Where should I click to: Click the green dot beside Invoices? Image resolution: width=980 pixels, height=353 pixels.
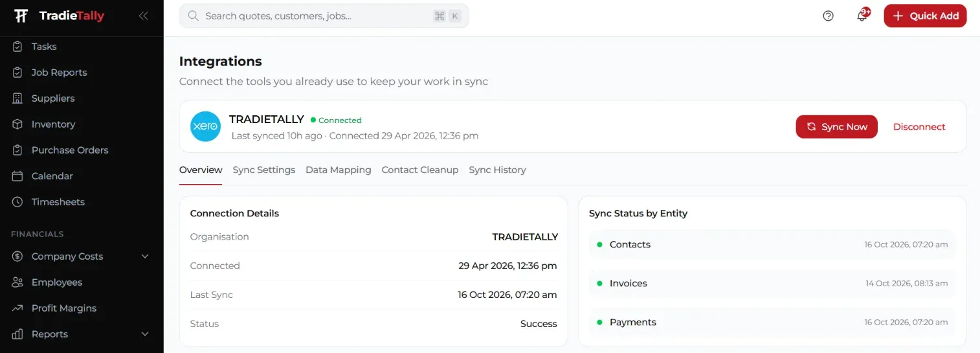pyautogui.click(x=599, y=284)
